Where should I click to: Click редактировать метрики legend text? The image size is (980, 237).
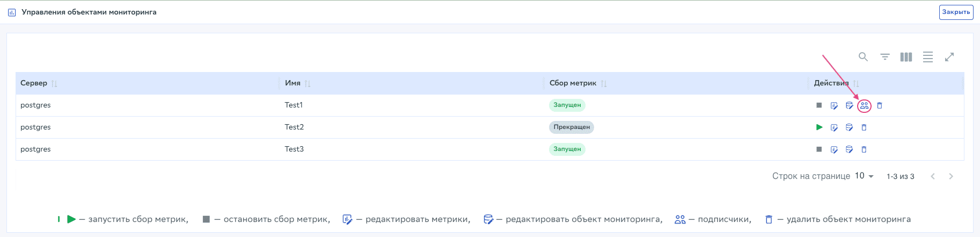pos(418,219)
